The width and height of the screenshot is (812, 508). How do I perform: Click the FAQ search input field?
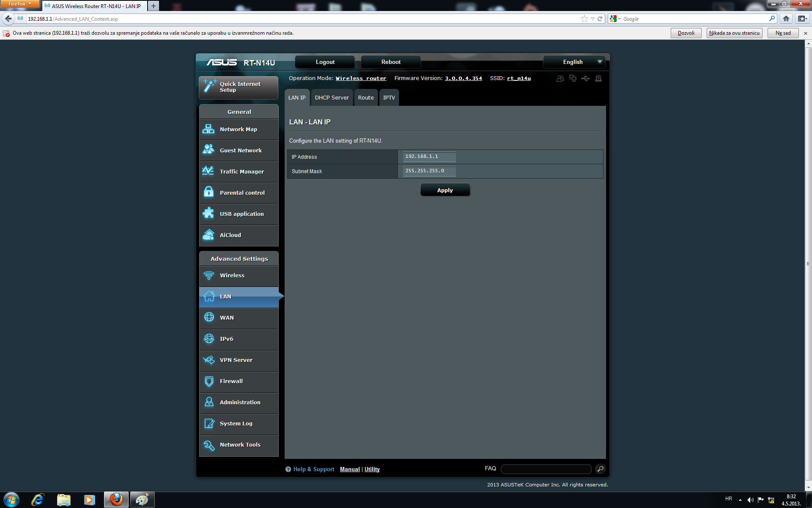[x=546, y=469]
